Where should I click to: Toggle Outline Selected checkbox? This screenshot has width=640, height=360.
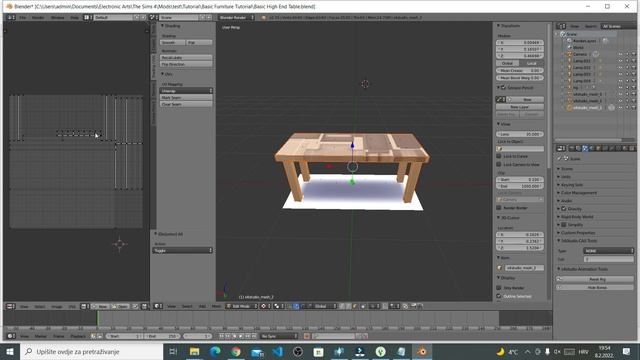[x=499, y=296]
